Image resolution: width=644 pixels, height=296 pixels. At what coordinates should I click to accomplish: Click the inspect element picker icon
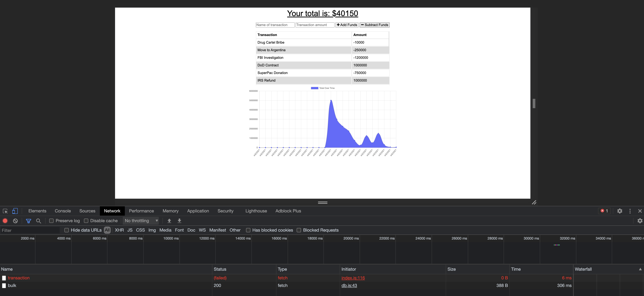coord(5,211)
